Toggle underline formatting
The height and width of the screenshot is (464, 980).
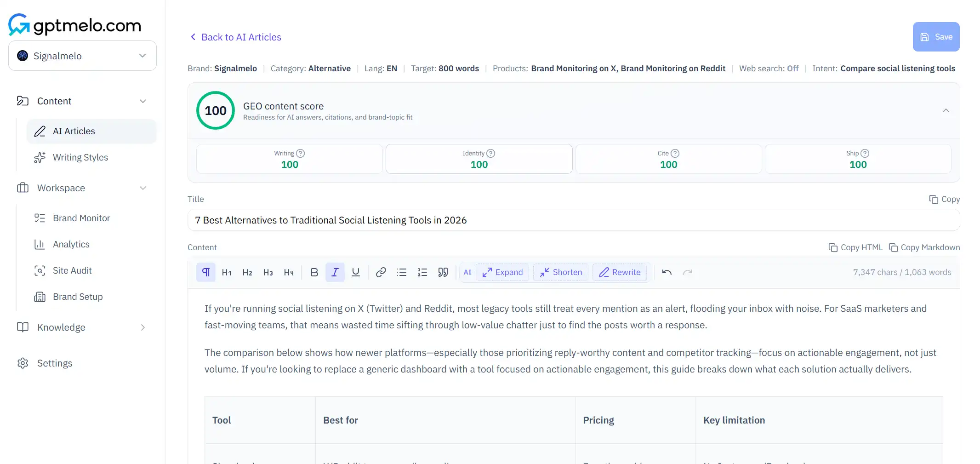tap(356, 272)
